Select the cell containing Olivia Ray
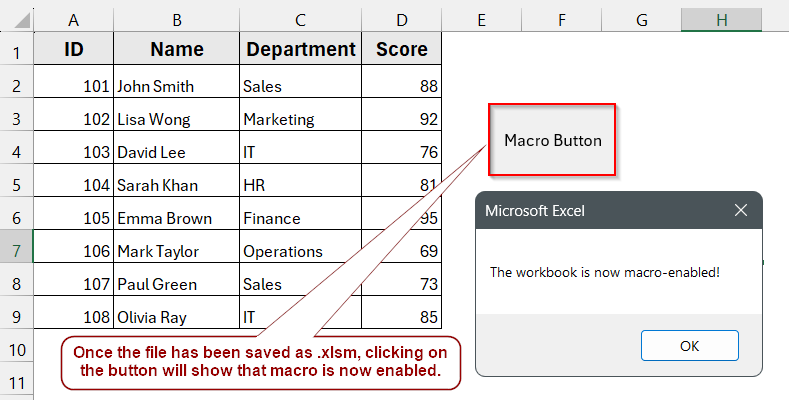 177,317
